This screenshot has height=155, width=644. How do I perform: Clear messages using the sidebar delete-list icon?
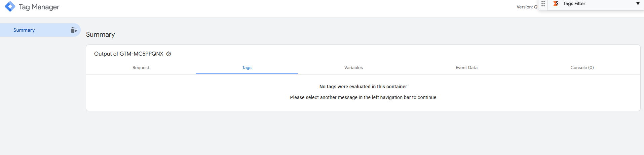(74, 30)
